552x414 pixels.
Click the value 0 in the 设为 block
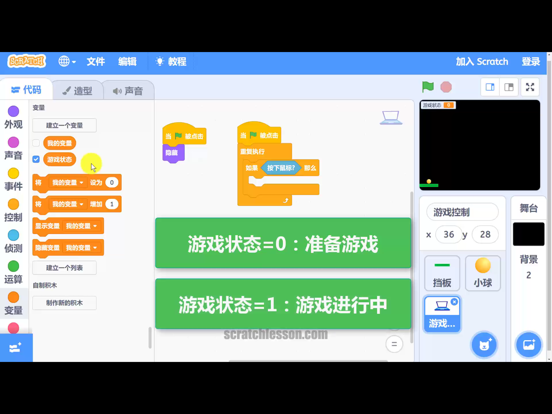112,182
